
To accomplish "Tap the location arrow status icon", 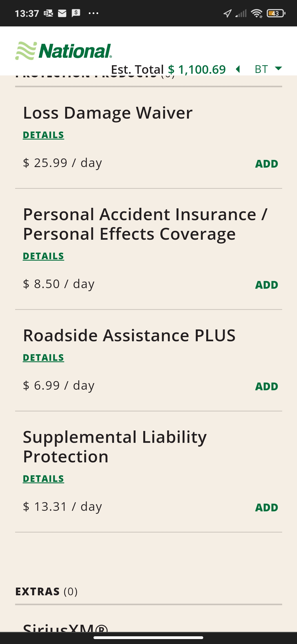I will pos(227,13).
